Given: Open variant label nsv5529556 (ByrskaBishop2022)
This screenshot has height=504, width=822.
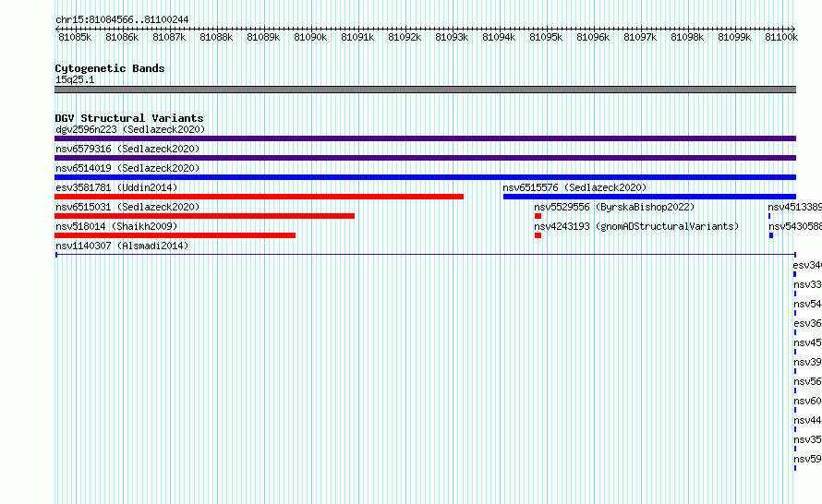Looking at the screenshot, I should point(614,207).
